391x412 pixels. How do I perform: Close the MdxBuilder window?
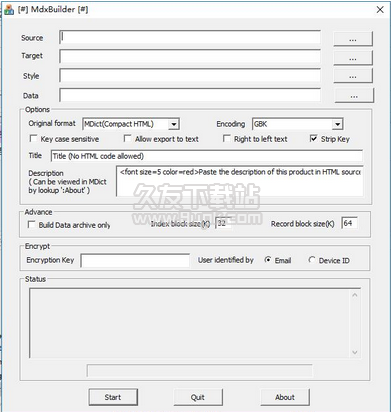pos(380,10)
